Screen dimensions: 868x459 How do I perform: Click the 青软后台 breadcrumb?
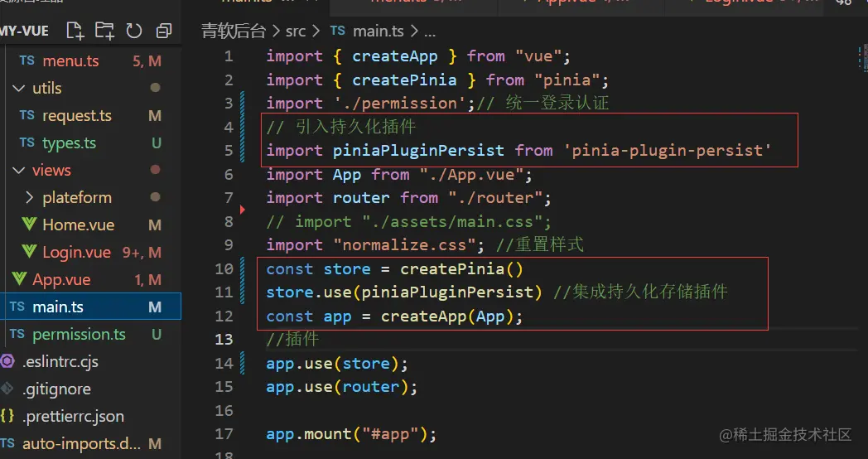pyautogui.click(x=234, y=31)
